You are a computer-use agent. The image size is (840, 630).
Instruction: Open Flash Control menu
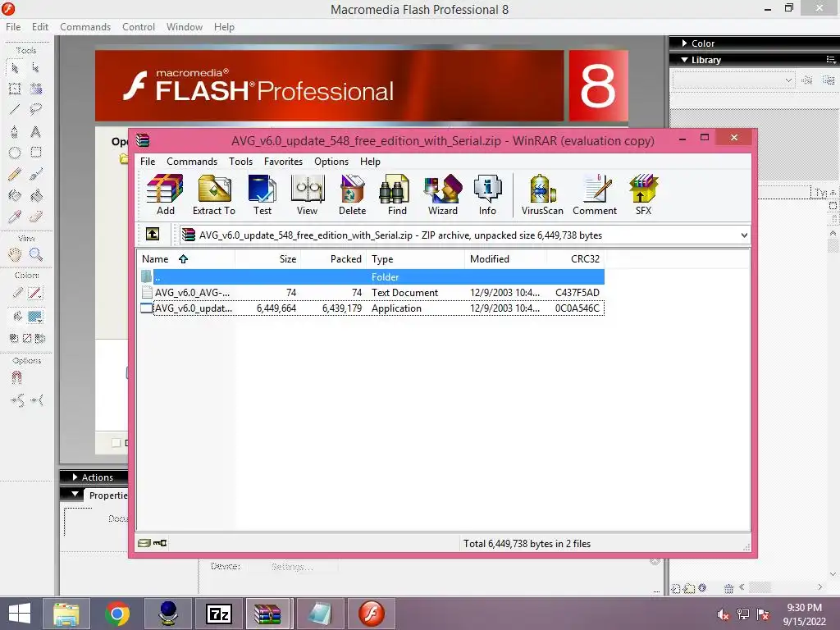[x=138, y=27]
